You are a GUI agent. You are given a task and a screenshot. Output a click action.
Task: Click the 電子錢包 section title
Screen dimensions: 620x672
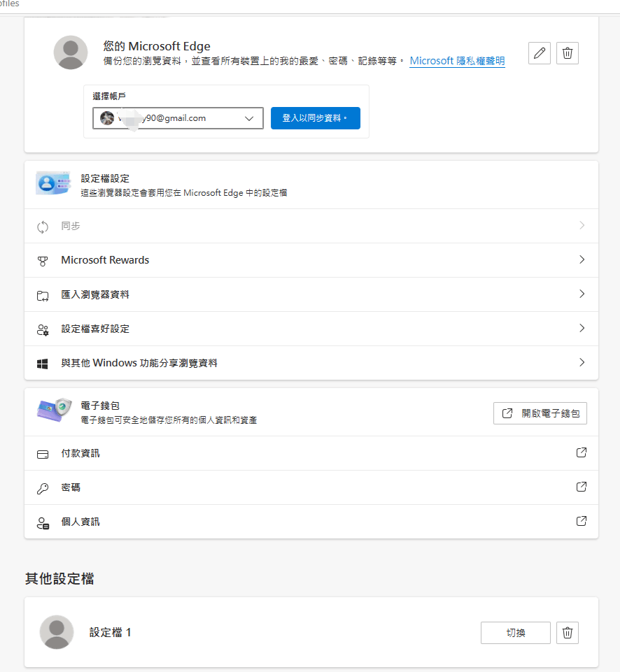[x=100, y=406]
